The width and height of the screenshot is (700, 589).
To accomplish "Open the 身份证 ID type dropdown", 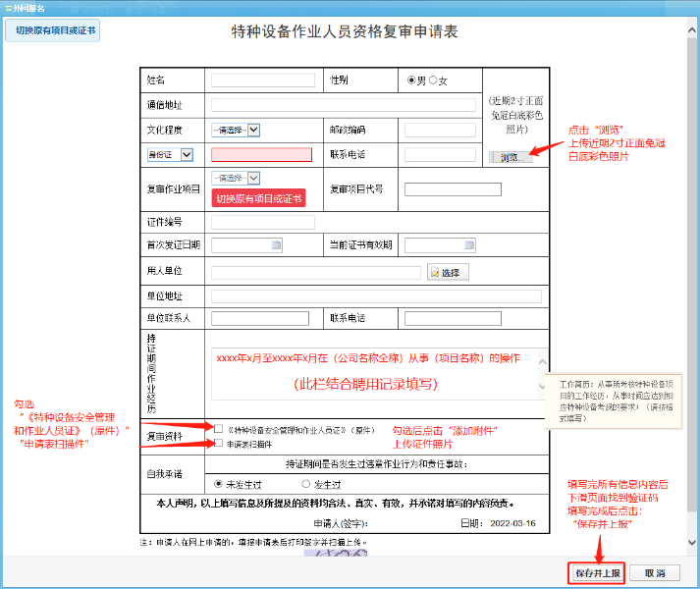I will [170, 154].
